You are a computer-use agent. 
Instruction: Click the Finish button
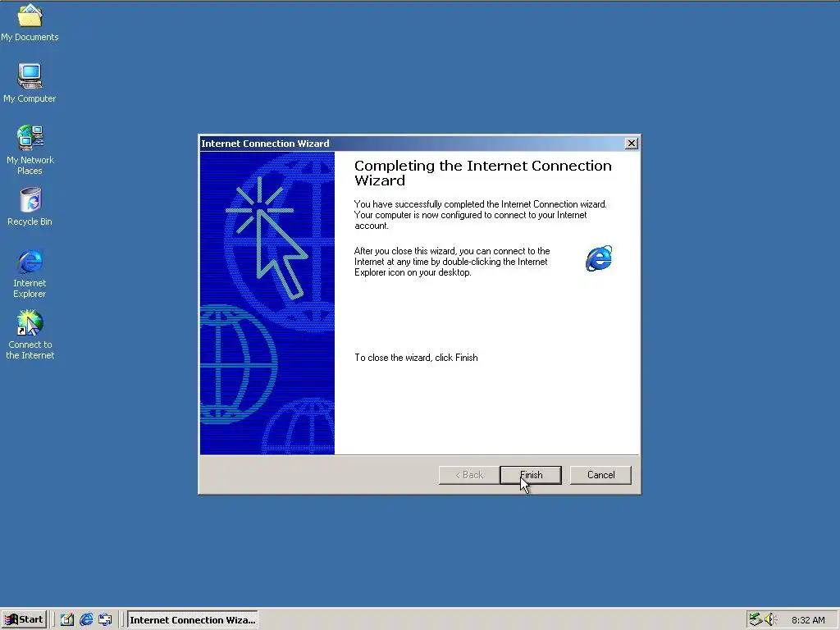point(531,475)
